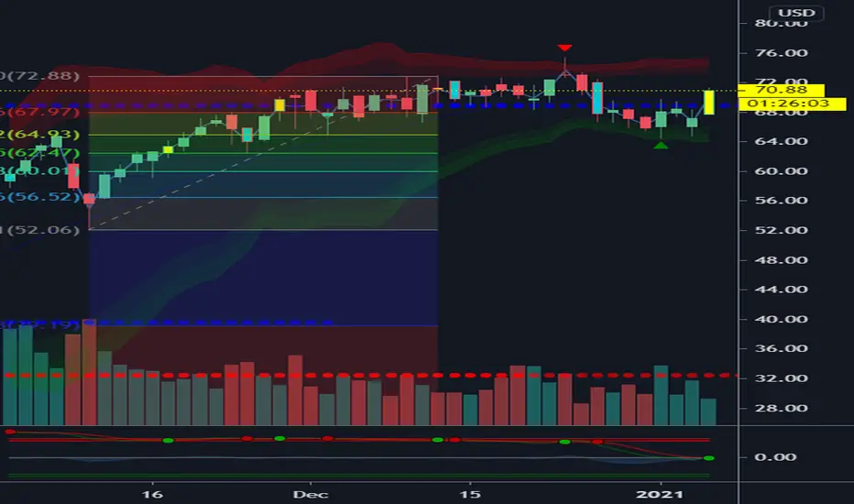The height and width of the screenshot is (504, 854).
Task: Click the 40.00 price axis label
Action: (781, 319)
